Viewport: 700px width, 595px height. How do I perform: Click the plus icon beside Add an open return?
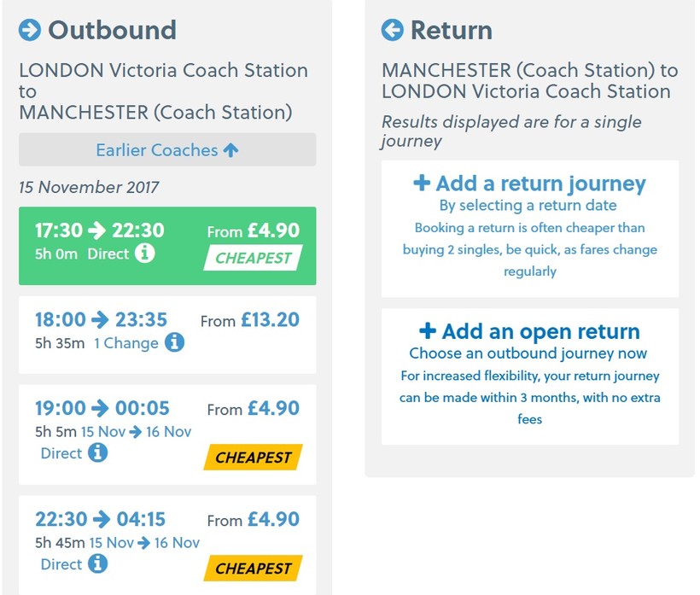(428, 331)
